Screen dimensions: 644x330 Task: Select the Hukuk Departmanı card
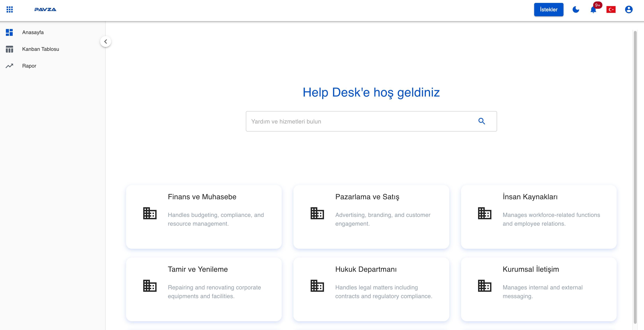[371, 289]
